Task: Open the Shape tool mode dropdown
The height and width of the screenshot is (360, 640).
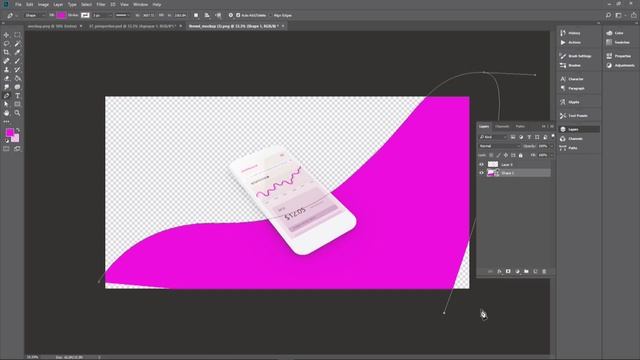Action: 35,15
